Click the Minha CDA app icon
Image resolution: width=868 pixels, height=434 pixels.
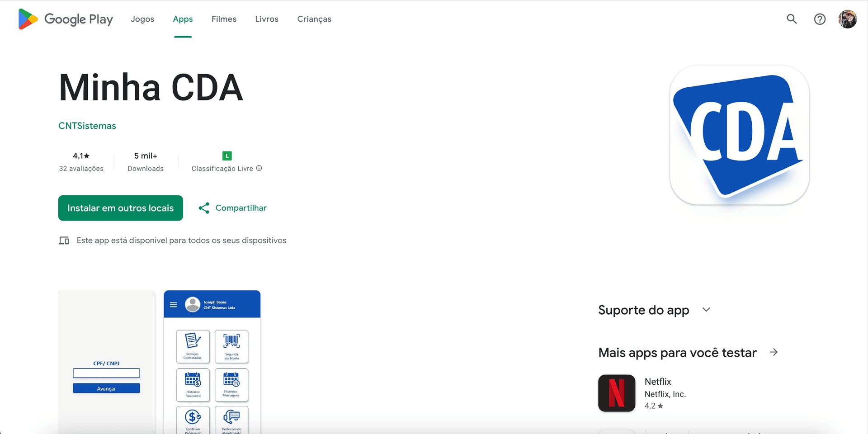pos(739,135)
